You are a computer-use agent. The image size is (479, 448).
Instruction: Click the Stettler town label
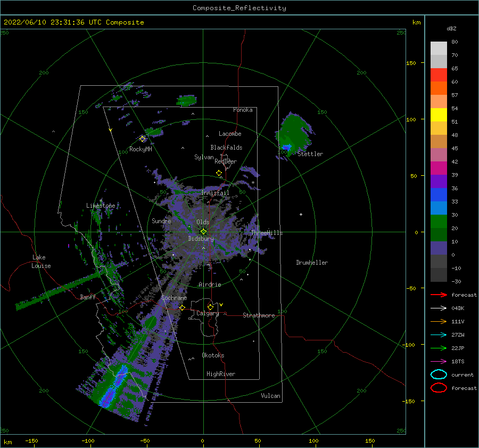point(310,154)
